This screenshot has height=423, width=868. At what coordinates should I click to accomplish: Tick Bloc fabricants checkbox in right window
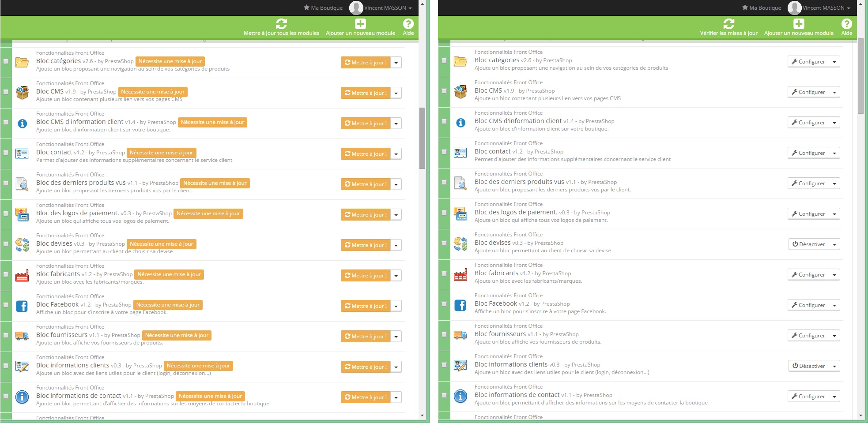coord(444,273)
